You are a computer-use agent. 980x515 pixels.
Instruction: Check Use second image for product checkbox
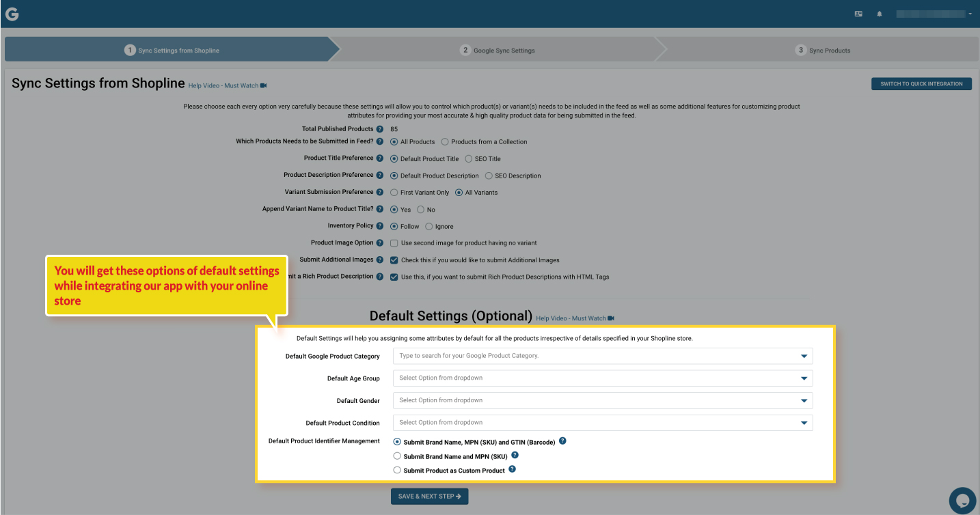click(394, 243)
